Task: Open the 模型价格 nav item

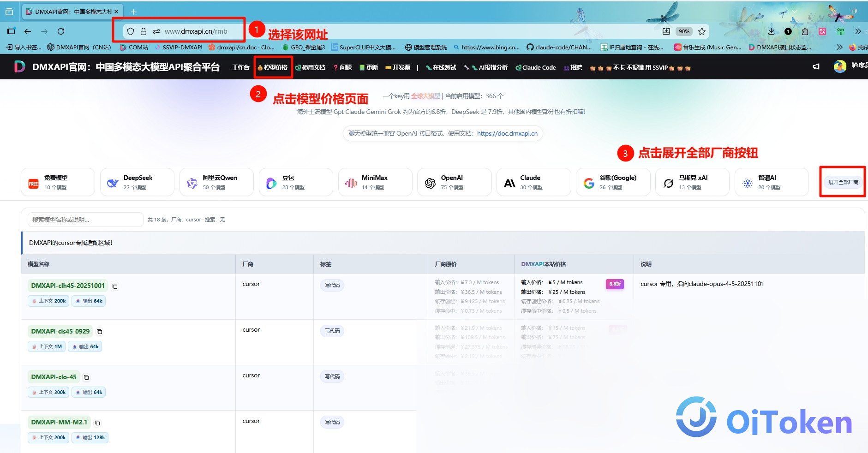Action: 273,67
